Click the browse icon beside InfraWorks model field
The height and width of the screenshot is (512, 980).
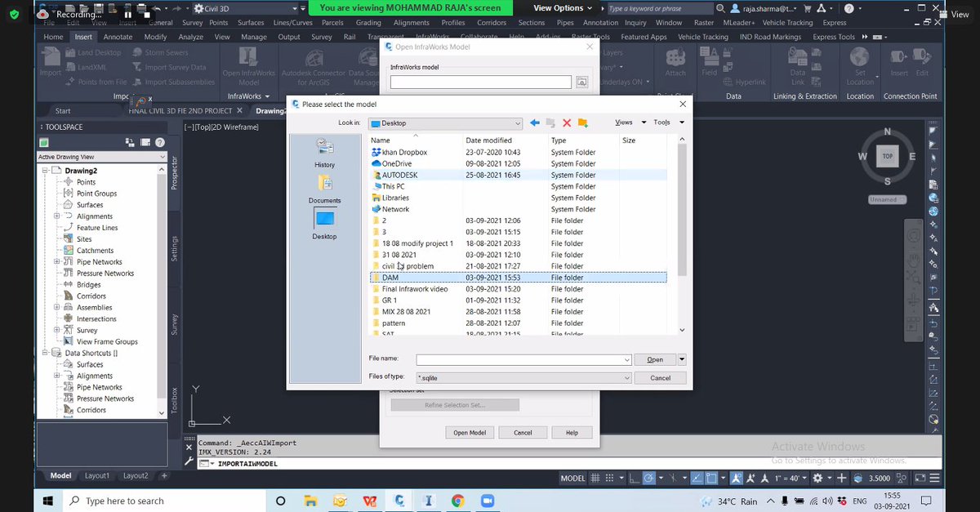[x=581, y=82]
